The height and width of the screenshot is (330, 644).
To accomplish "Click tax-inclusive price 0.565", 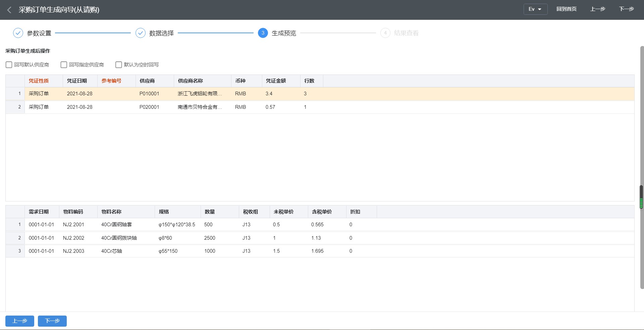I will (x=317, y=225).
